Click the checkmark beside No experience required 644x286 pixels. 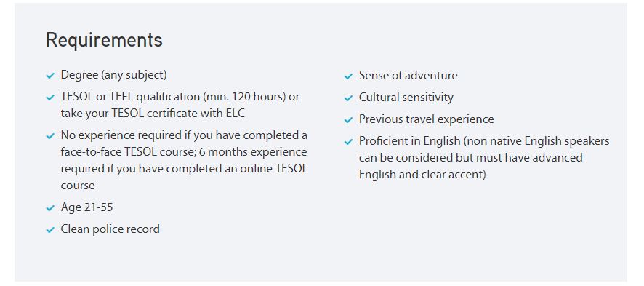point(50,136)
